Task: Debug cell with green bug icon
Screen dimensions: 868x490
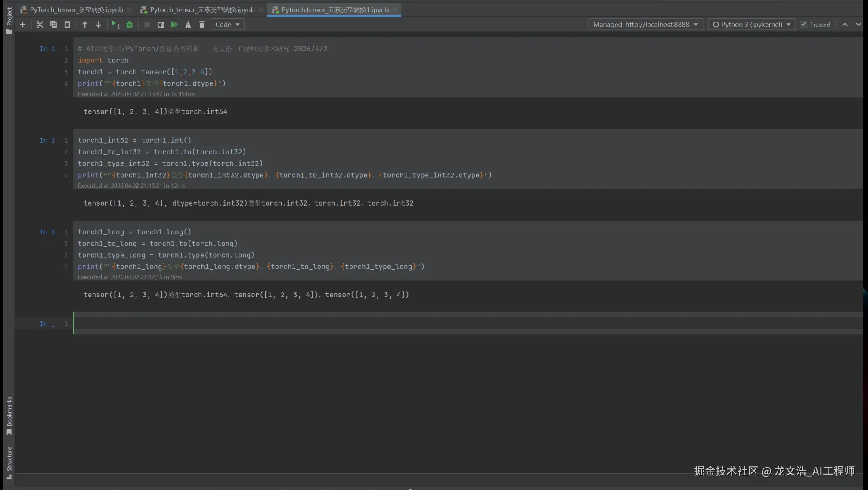Action: [130, 25]
